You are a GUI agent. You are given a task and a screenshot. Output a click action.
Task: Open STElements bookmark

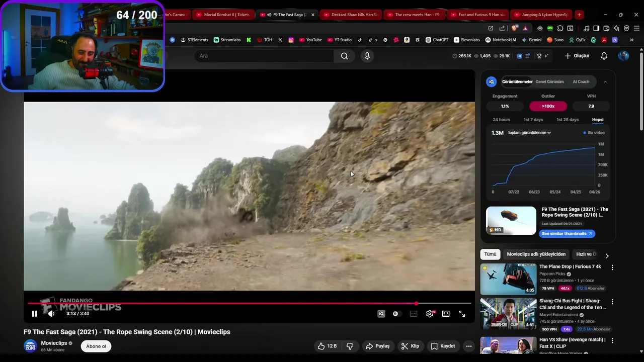click(x=194, y=40)
